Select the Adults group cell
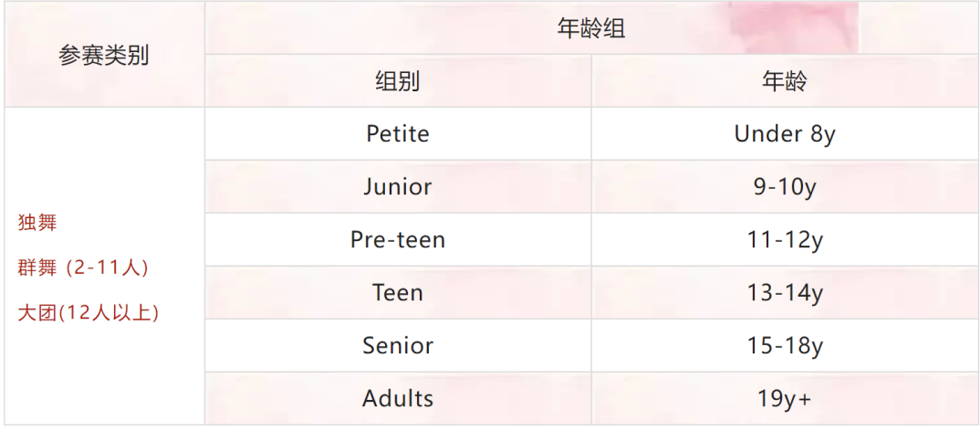Image resolution: width=980 pixels, height=430 pixels. point(398,399)
